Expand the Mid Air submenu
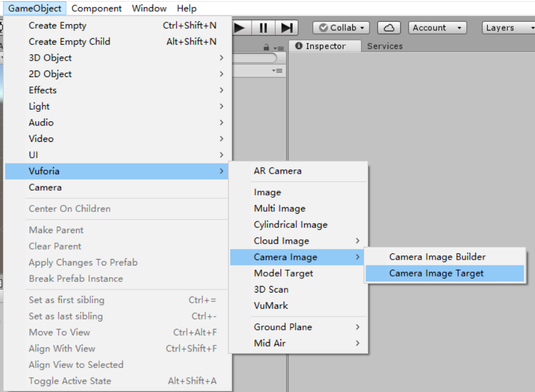Screen dimensions: 535x392 (x=298, y=343)
